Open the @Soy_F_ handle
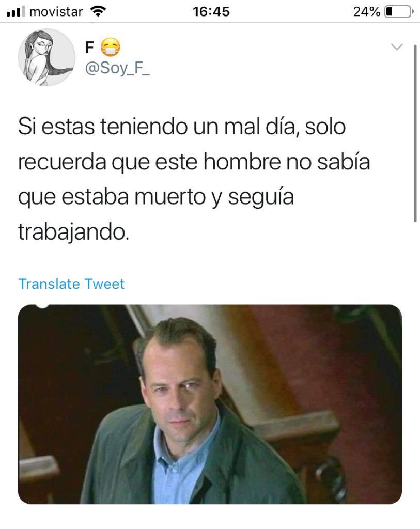Screen dimensions: 420x529 (x=117, y=69)
